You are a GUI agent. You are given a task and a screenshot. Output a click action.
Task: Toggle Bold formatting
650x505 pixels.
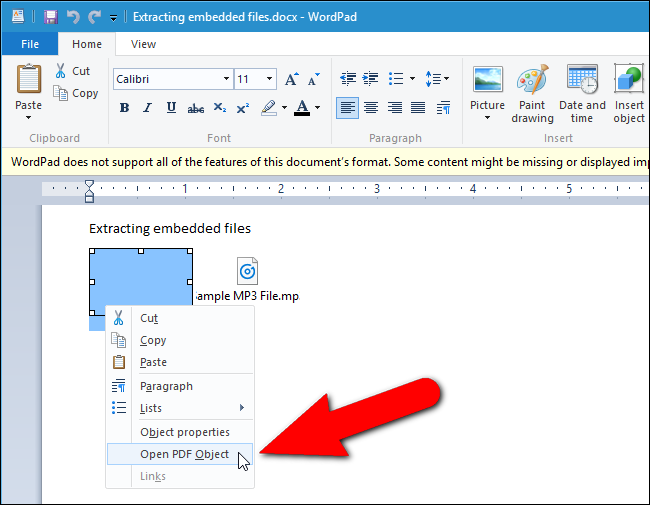[x=124, y=108]
